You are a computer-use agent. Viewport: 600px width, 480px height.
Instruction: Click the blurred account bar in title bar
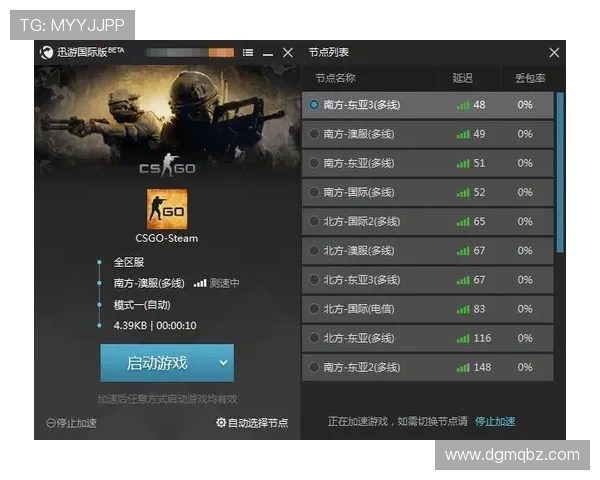pyautogui.click(x=190, y=52)
